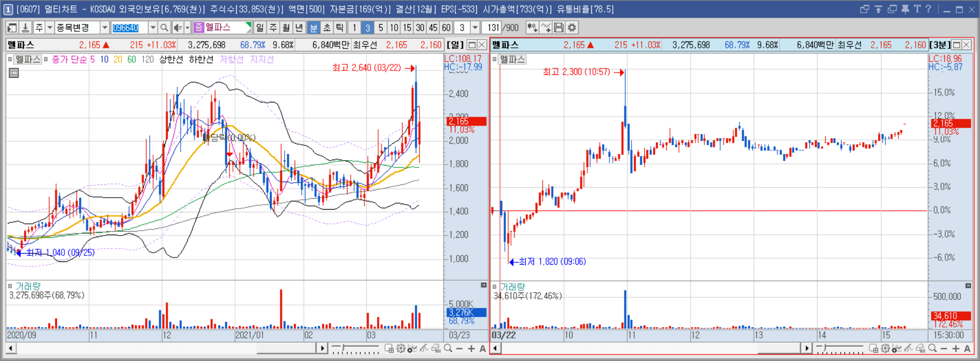Select the 주 (weekly) period button
Viewport: 980px width, 361px height.
click(x=273, y=28)
